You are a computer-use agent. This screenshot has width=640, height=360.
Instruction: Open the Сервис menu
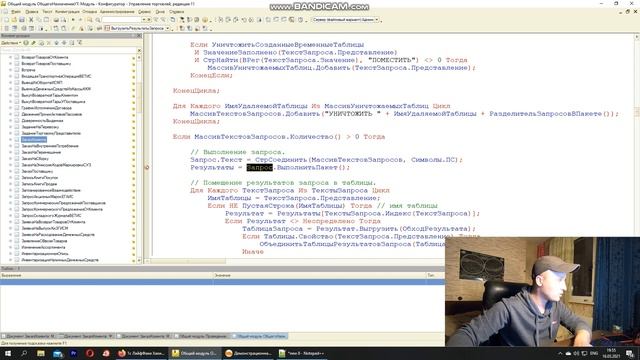pyautogui.click(x=144, y=12)
